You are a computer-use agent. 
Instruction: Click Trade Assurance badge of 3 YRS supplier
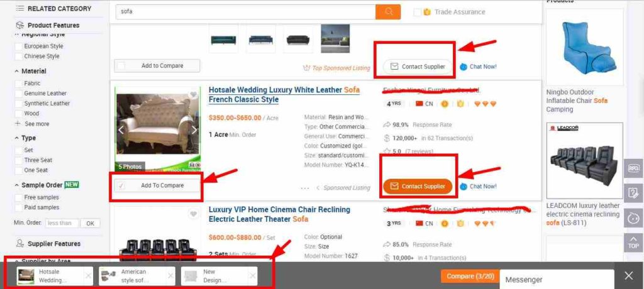click(460, 223)
